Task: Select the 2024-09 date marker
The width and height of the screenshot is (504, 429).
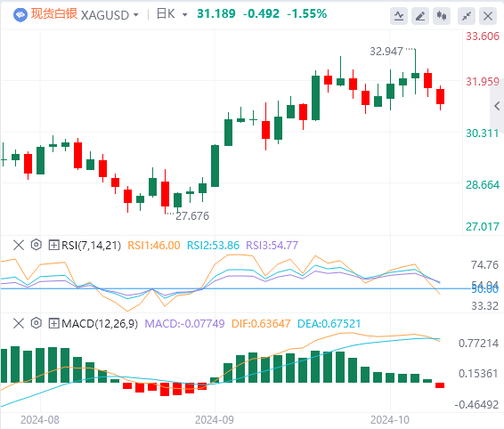Action: (215, 420)
